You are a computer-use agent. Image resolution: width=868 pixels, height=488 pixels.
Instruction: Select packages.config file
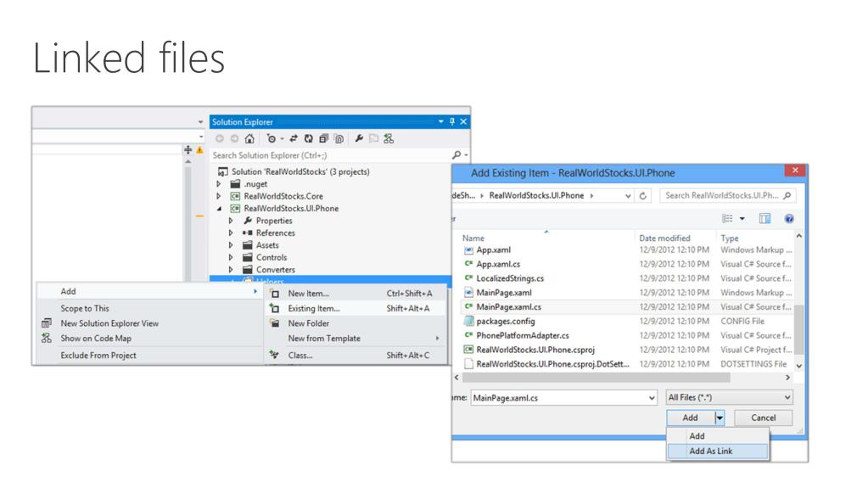[506, 322]
